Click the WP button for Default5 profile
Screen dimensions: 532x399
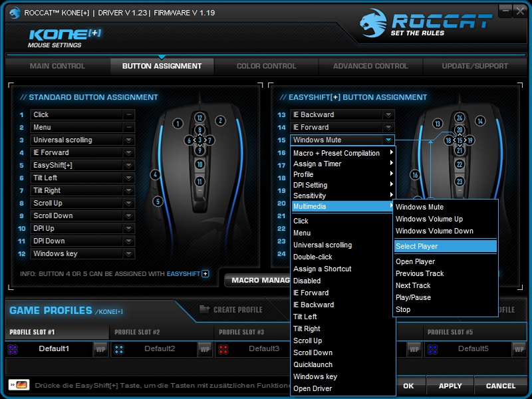[x=519, y=349]
